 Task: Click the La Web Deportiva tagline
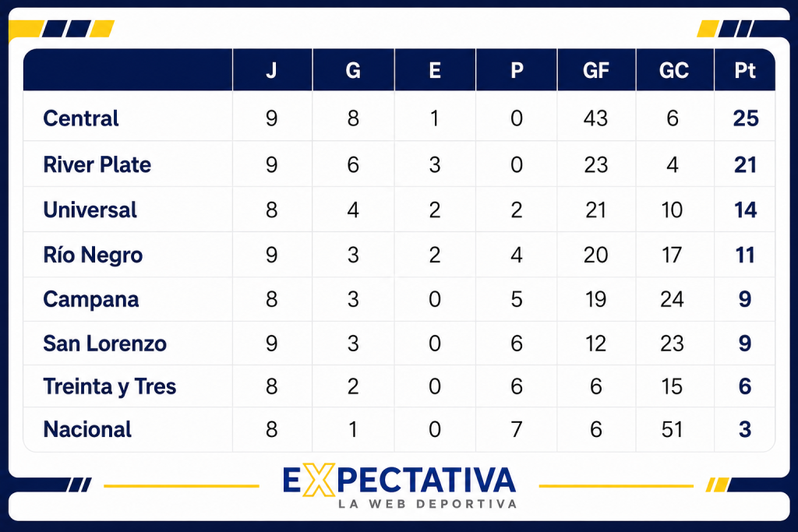(x=428, y=504)
